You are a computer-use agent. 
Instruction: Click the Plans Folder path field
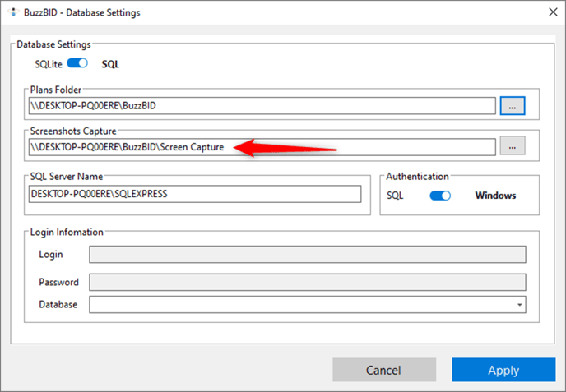pyautogui.click(x=262, y=106)
